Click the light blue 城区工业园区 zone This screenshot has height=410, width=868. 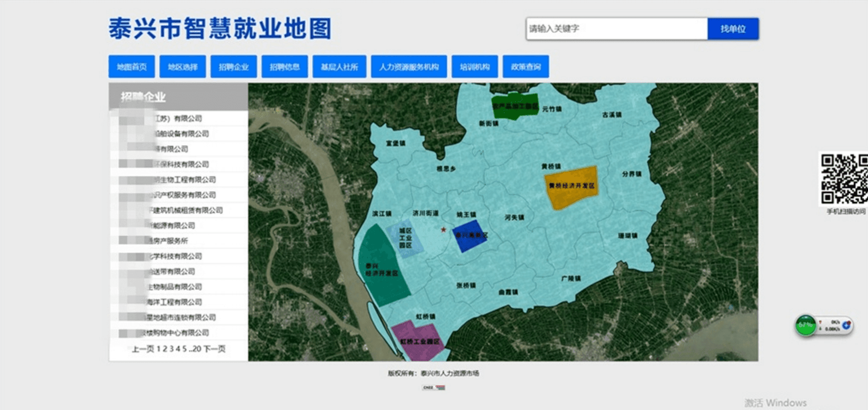404,238
